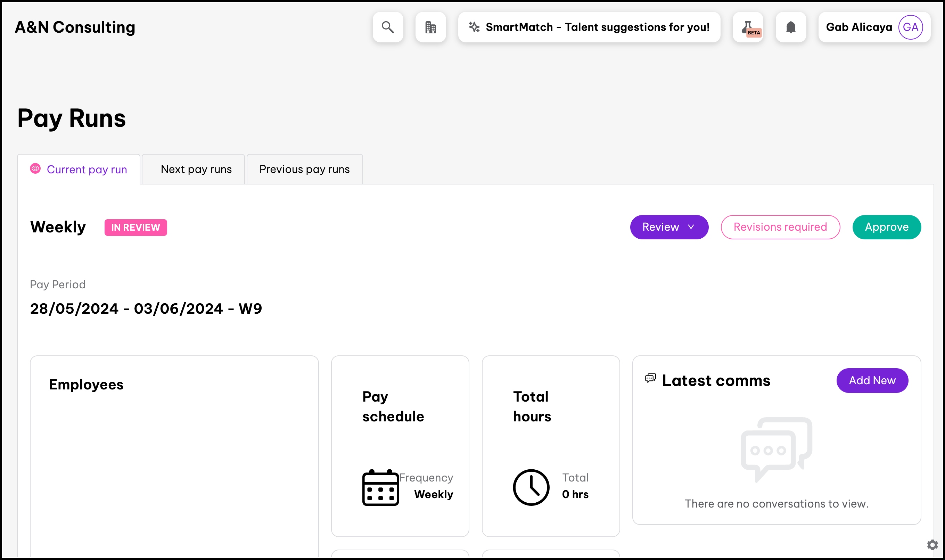Click the SmartMatch sparkle icon
This screenshot has height=560, width=945.
tap(474, 27)
